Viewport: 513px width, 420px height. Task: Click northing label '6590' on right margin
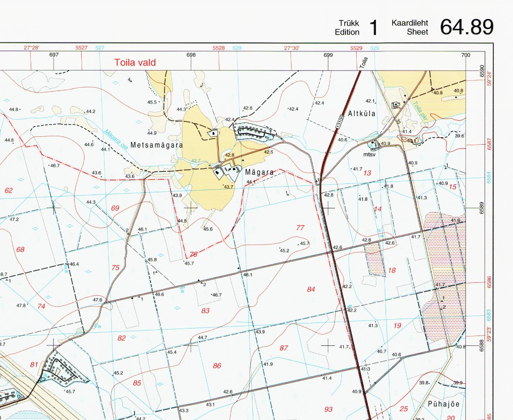(482, 70)
